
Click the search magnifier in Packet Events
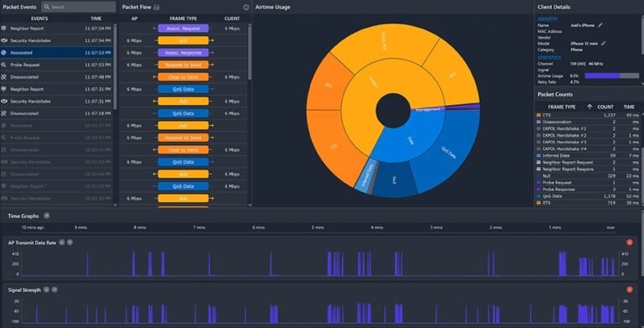coord(47,7)
